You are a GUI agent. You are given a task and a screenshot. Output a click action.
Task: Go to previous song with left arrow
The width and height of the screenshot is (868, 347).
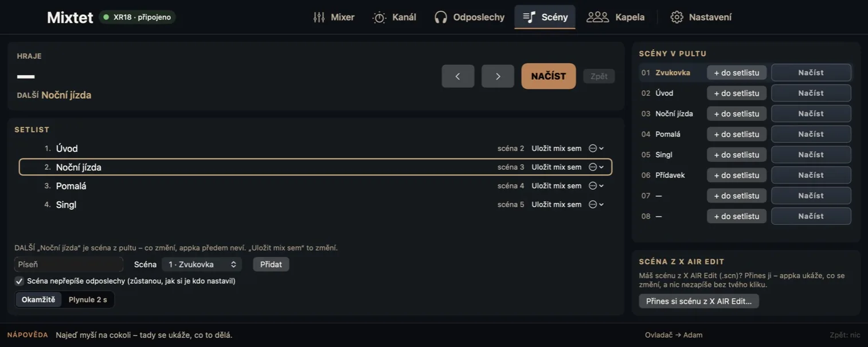point(458,76)
